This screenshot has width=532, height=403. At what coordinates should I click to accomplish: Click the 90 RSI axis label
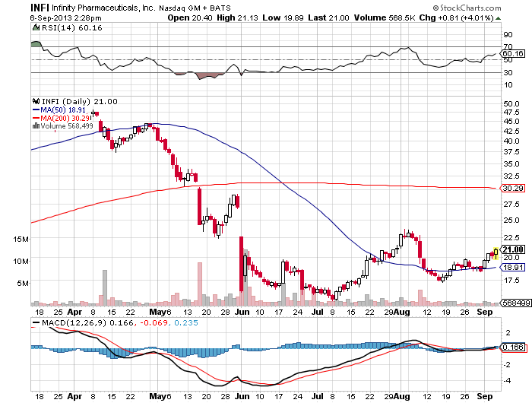click(x=508, y=35)
